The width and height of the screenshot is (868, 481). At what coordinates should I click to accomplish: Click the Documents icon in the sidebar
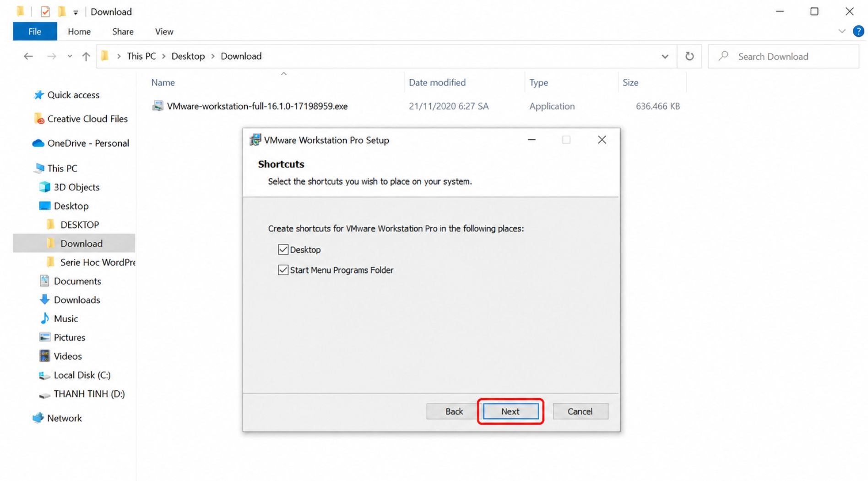tap(44, 281)
